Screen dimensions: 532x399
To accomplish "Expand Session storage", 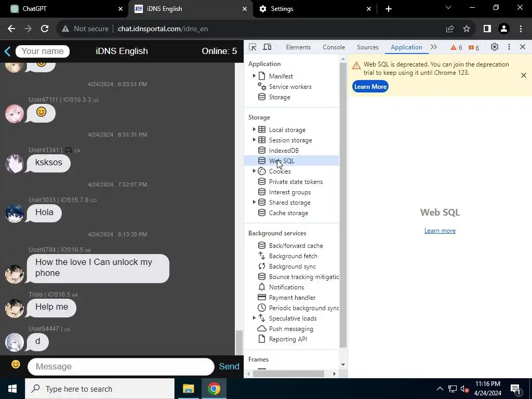I will (x=254, y=139).
